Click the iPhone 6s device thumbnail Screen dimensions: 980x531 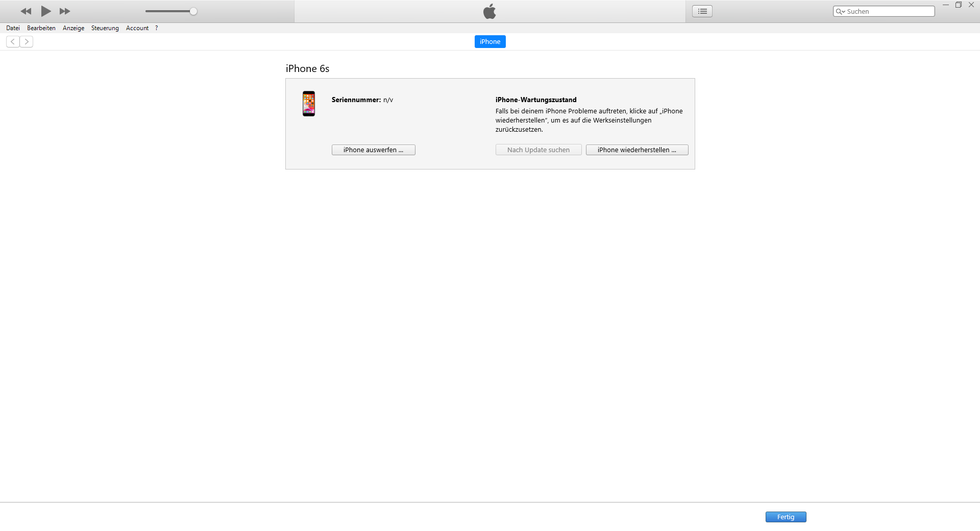309,104
